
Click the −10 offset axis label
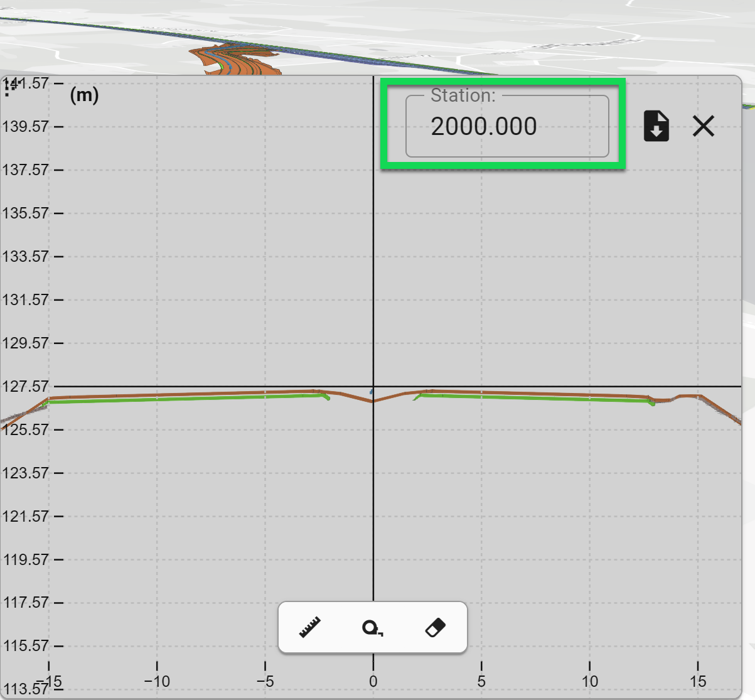point(157,681)
